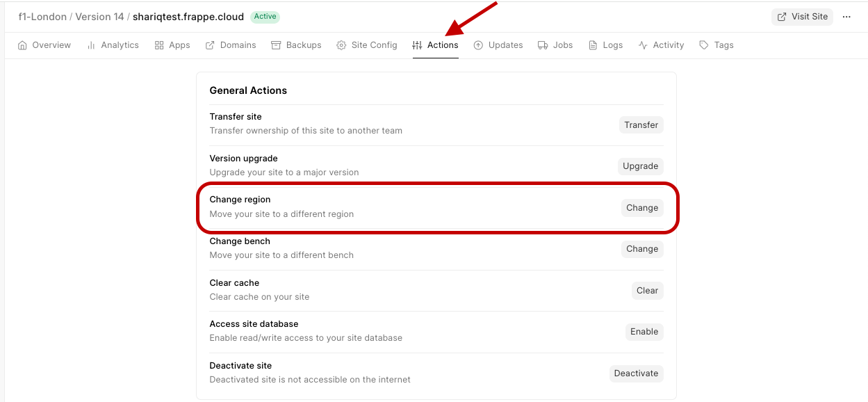Switch to the Activity tab
This screenshot has height=402, width=868.
click(661, 45)
